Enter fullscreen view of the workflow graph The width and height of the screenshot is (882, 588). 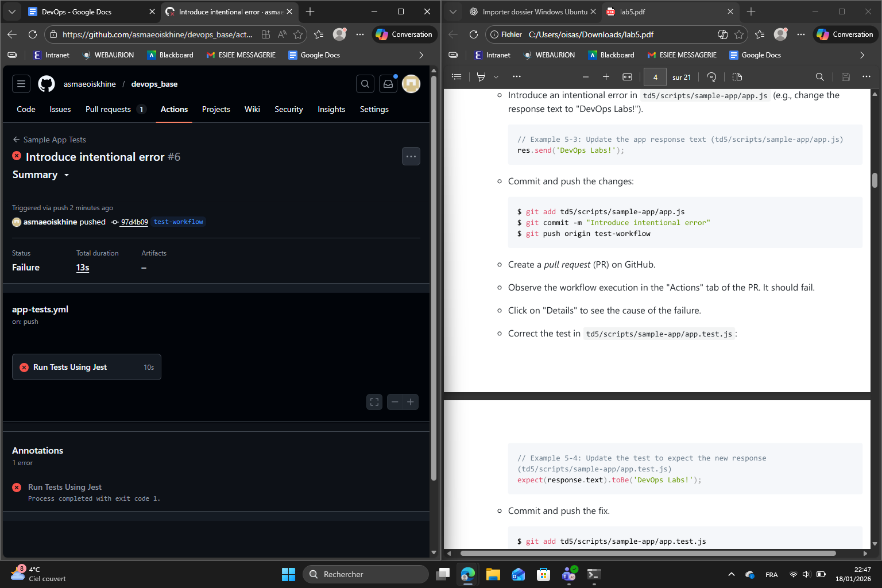coord(374,402)
